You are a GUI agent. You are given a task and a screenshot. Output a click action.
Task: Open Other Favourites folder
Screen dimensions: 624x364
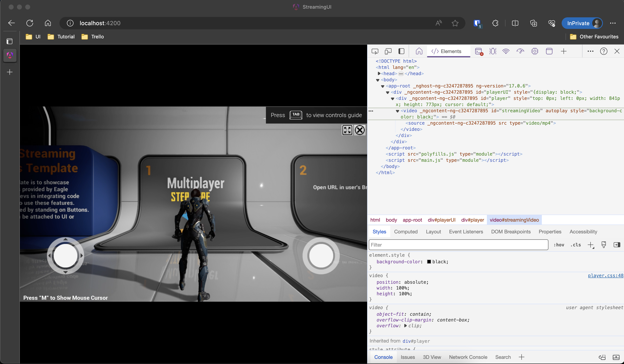(x=594, y=37)
